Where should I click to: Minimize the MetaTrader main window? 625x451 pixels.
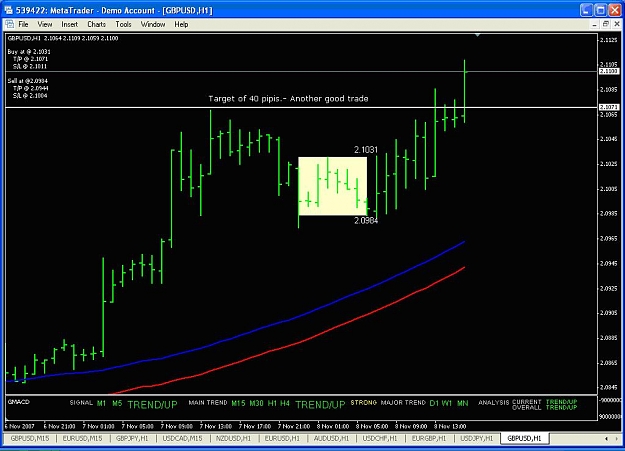pos(586,10)
